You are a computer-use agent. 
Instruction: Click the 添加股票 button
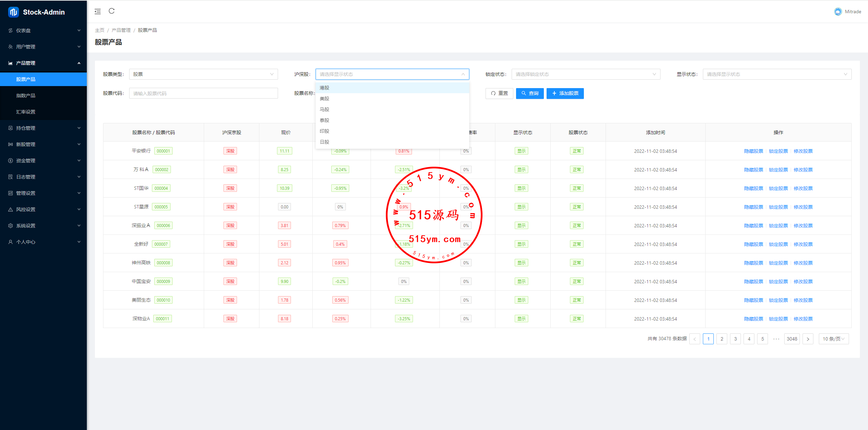click(565, 94)
